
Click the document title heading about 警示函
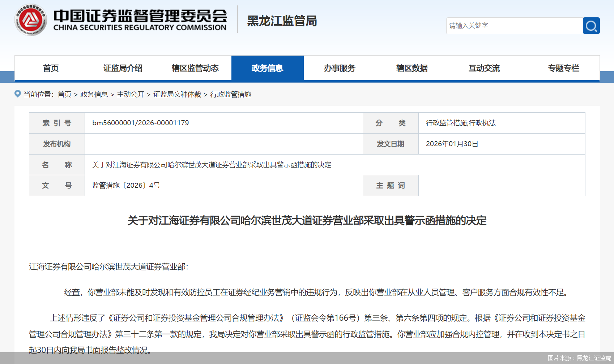point(307,221)
